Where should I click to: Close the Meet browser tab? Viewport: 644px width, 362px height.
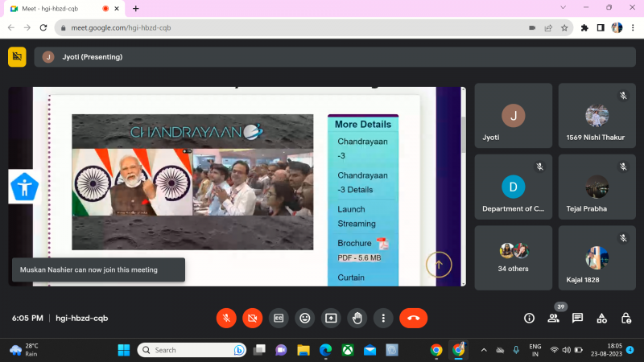click(117, 9)
